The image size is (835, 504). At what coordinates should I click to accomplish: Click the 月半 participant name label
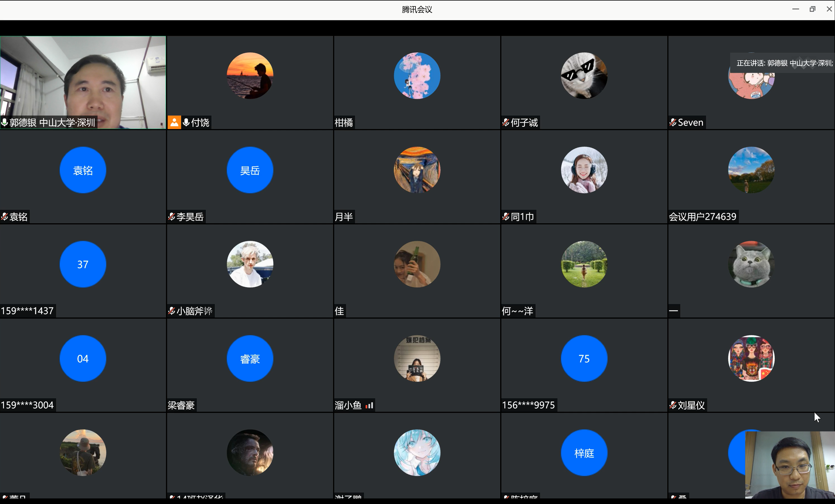[x=344, y=217]
